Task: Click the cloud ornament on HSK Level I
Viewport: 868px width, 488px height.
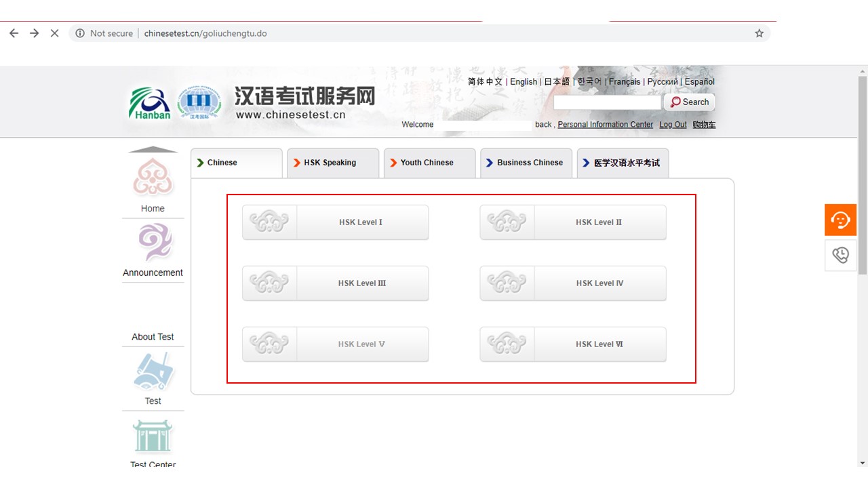Action: 269,222
